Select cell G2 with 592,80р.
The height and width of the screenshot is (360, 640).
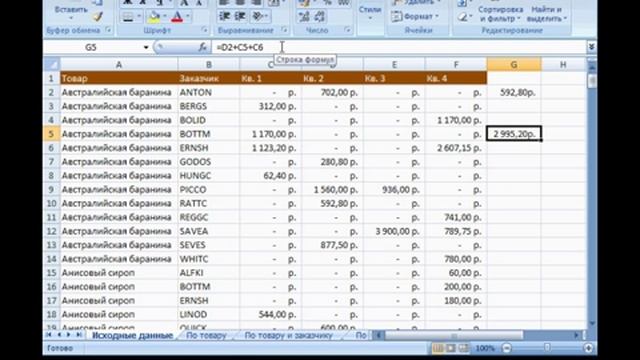(x=514, y=92)
